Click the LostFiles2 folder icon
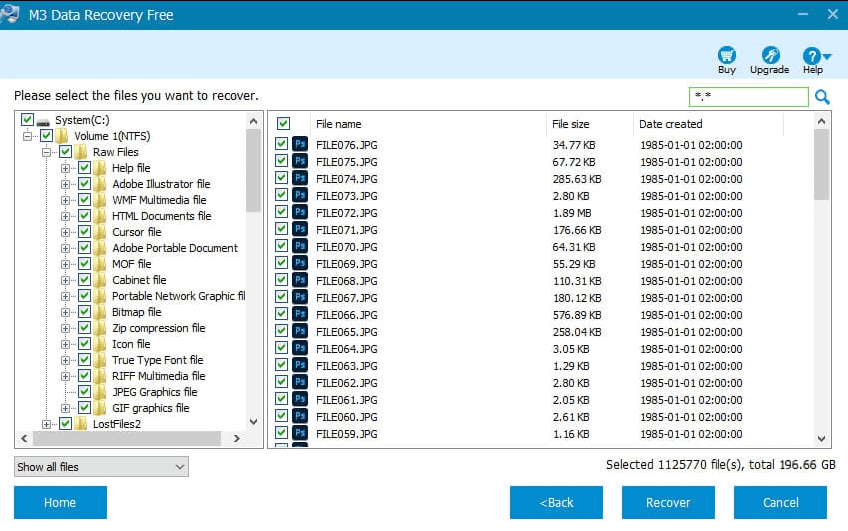 (81, 424)
